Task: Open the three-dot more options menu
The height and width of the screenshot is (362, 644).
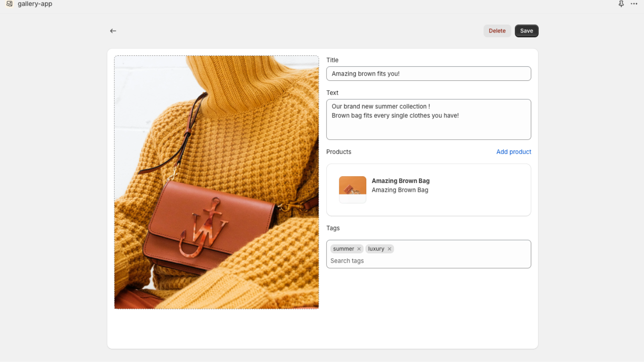Action: (x=634, y=4)
